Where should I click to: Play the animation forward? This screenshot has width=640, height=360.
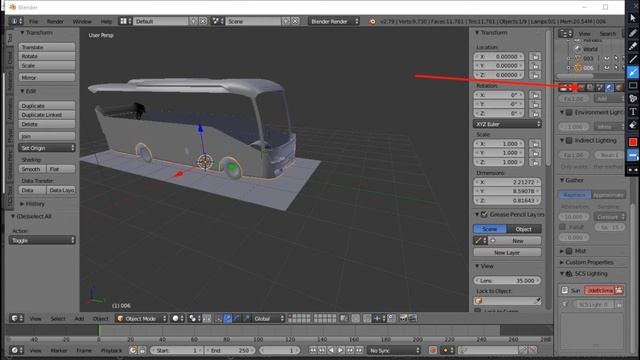(340, 350)
